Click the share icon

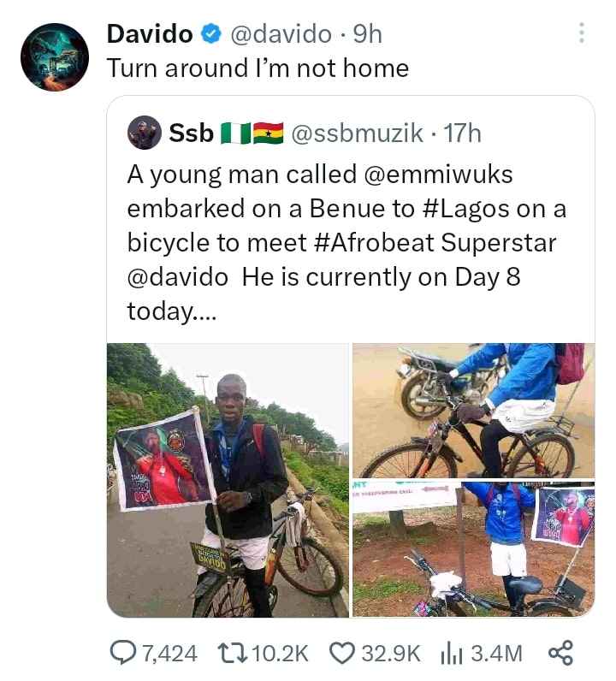pyautogui.click(x=561, y=652)
